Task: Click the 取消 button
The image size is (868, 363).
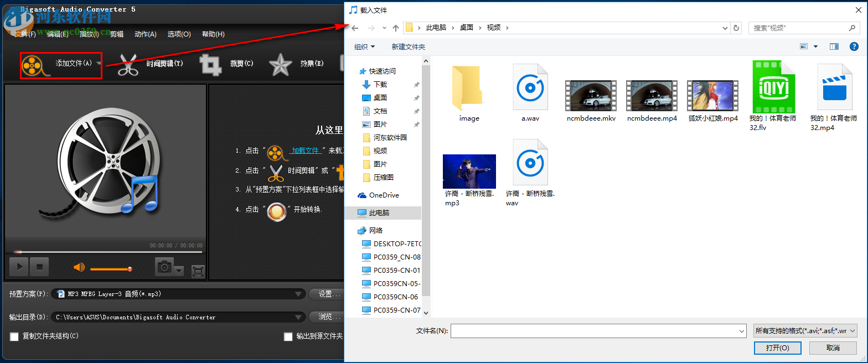Action: [x=833, y=348]
